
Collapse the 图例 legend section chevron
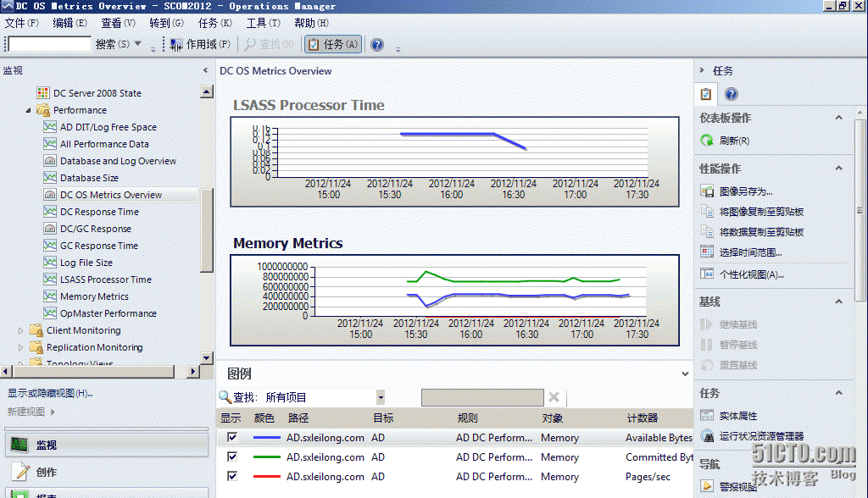point(685,374)
